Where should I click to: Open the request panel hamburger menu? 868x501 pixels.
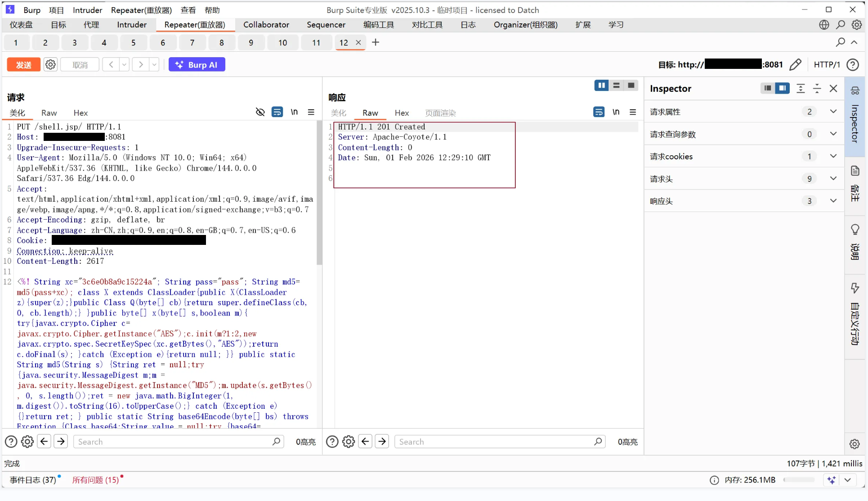(x=311, y=112)
